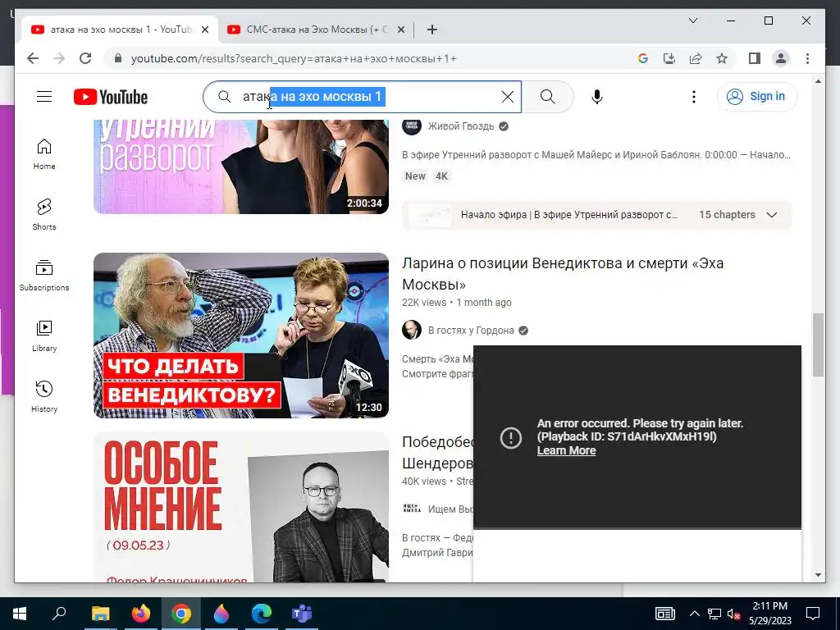Image resolution: width=840 pixels, height=630 pixels.
Task: Open В гостях у Гордона channel
Action: (470, 331)
